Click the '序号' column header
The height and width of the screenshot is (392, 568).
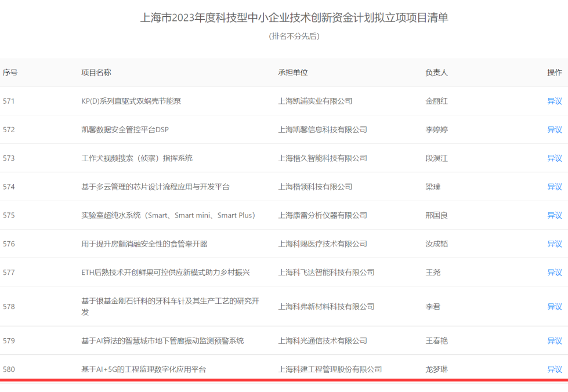click(x=10, y=72)
